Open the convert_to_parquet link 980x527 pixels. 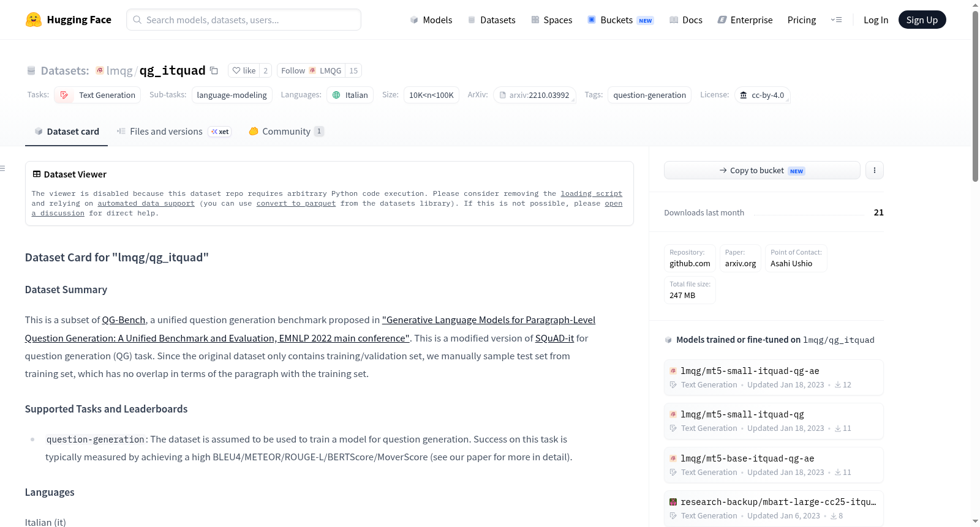coord(296,203)
